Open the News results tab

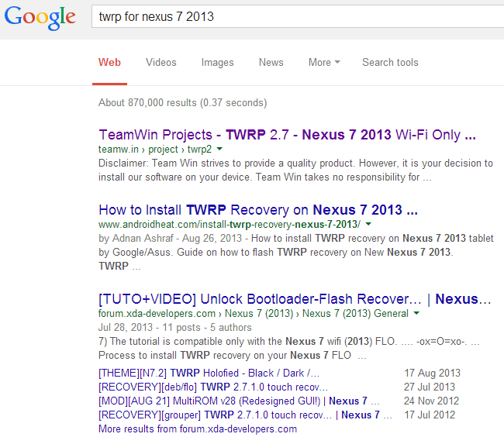tap(271, 63)
